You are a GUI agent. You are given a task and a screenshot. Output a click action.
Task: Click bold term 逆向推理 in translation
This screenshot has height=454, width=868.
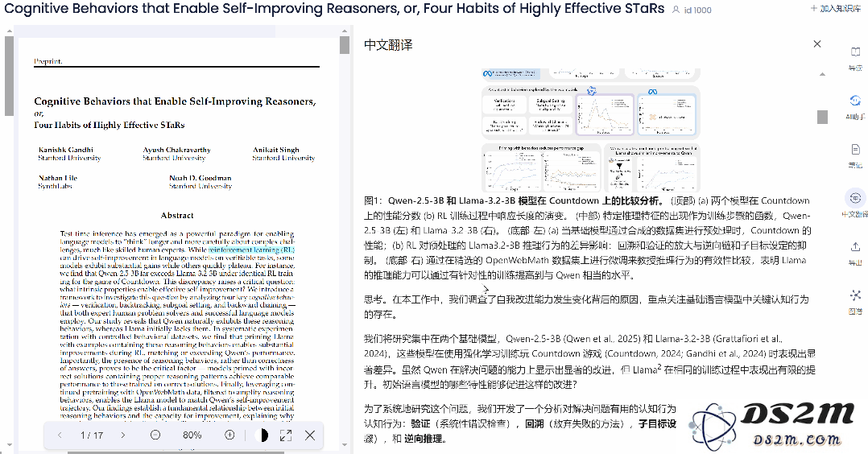[424, 439]
